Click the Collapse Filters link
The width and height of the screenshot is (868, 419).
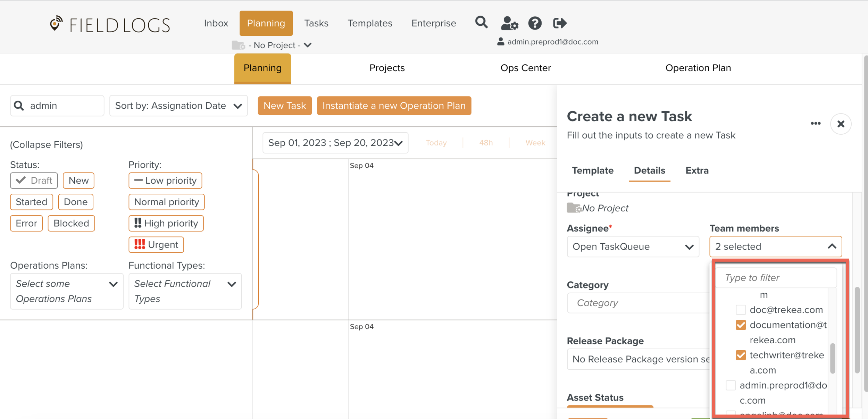pyautogui.click(x=47, y=145)
